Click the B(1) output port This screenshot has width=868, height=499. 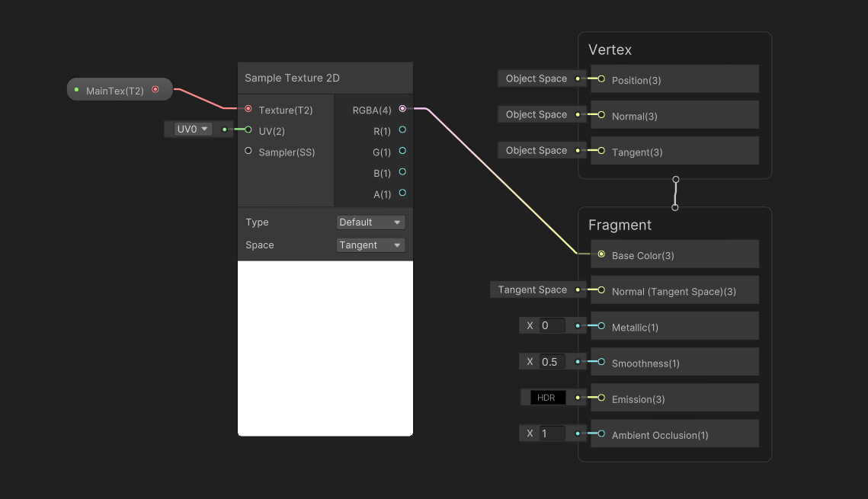click(402, 172)
